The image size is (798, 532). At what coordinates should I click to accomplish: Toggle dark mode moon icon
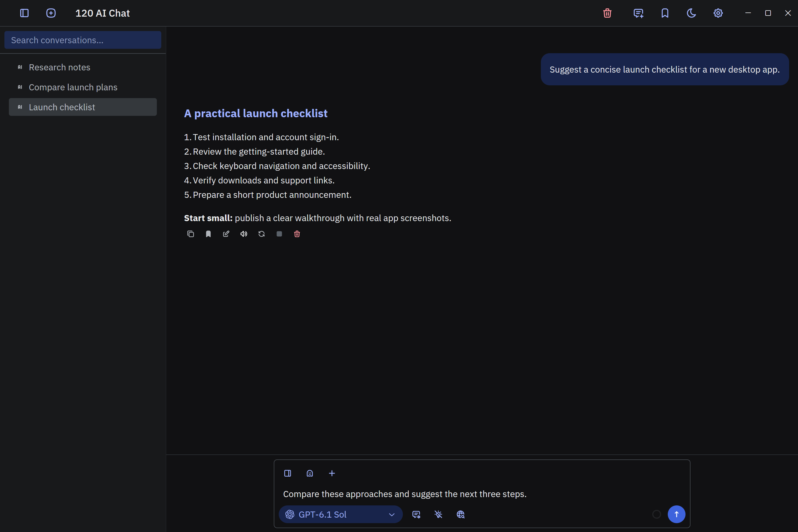[692, 13]
